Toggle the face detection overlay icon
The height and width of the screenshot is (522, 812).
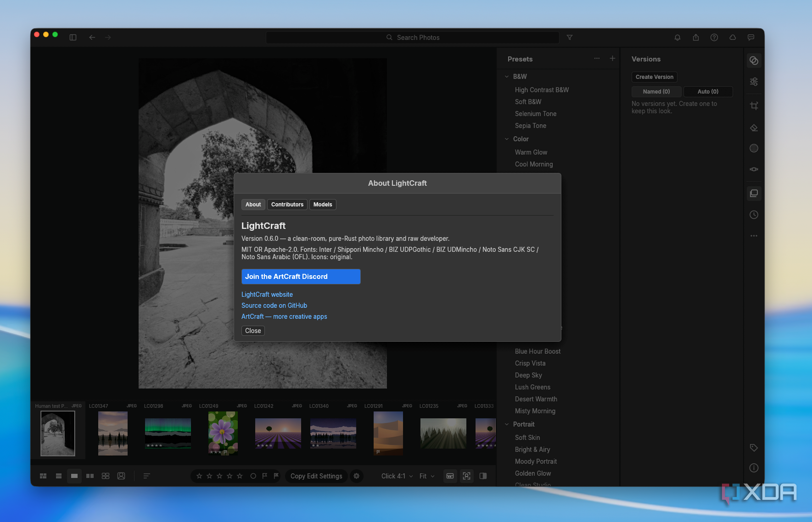(466, 476)
